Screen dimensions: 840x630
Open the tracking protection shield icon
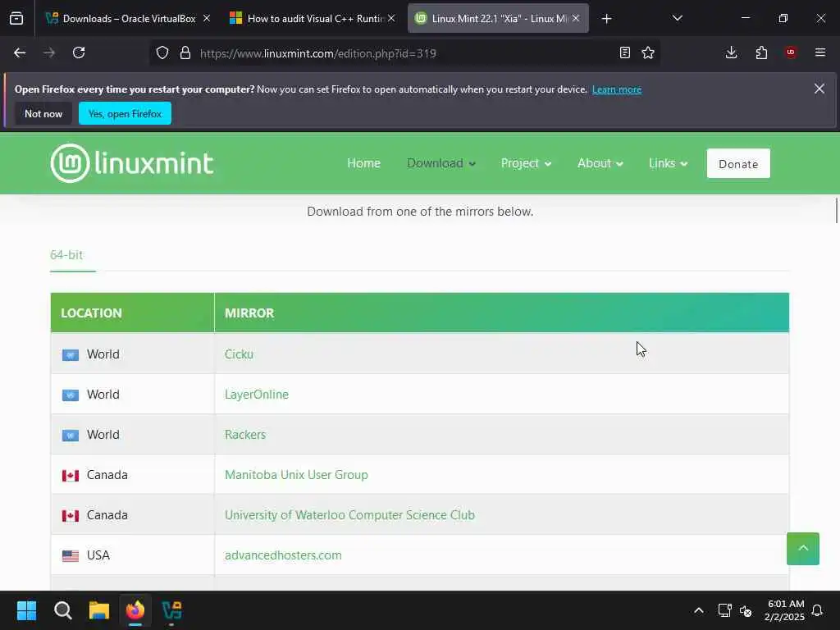coord(162,52)
